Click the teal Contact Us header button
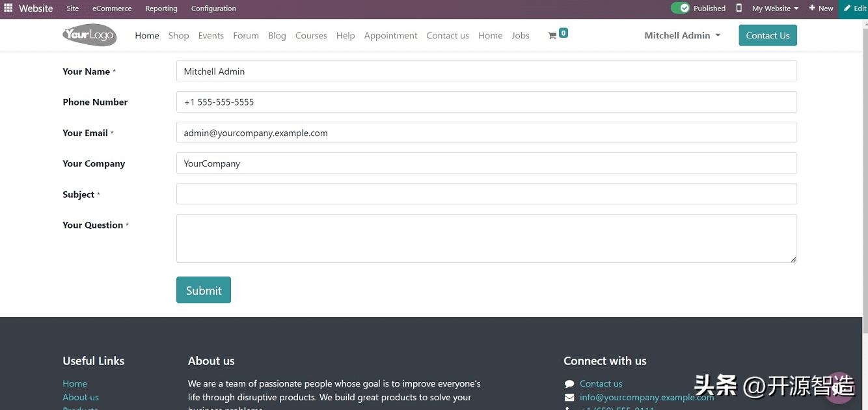 coord(768,35)
